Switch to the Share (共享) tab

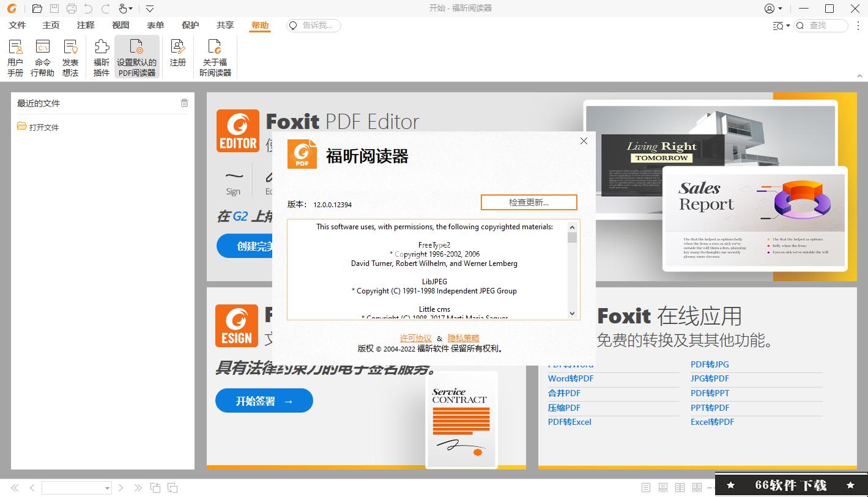(x=225, y=25)
